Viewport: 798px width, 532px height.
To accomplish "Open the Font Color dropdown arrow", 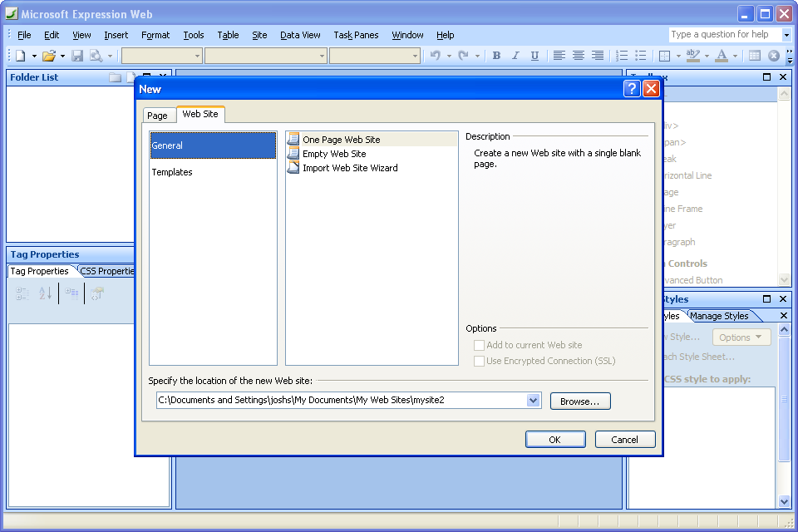I will coord(735,56).
